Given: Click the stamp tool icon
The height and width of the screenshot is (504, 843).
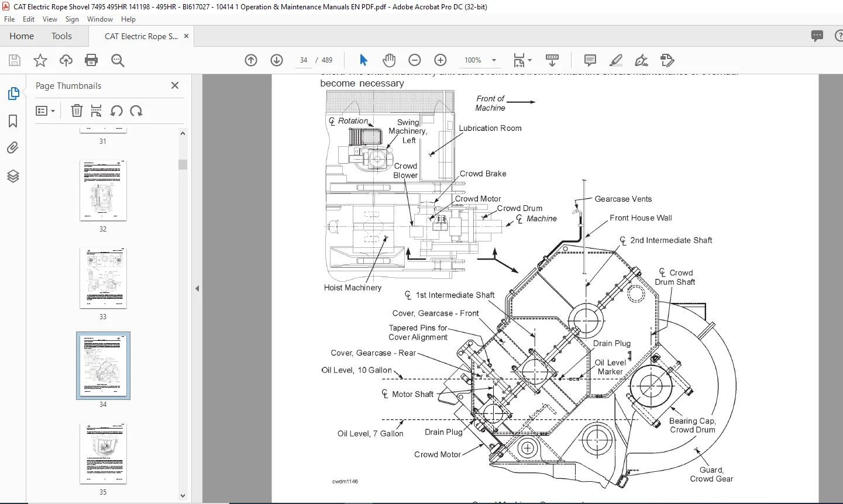Looking at the screenshot, I should 667,60.
